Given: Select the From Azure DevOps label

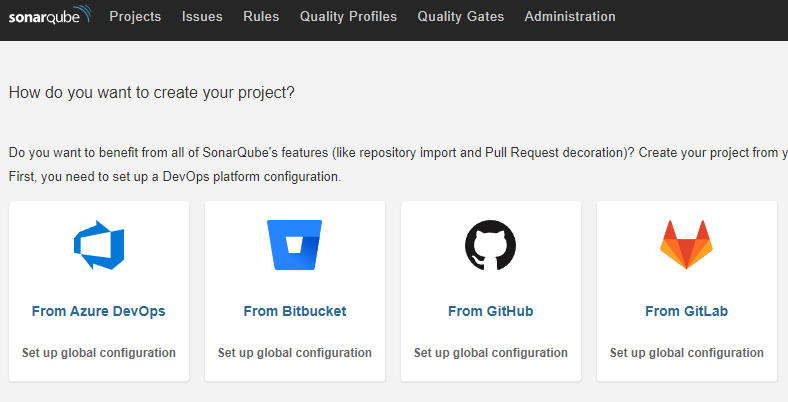Looking at the screenshot, I should click(x=99, y=311).
